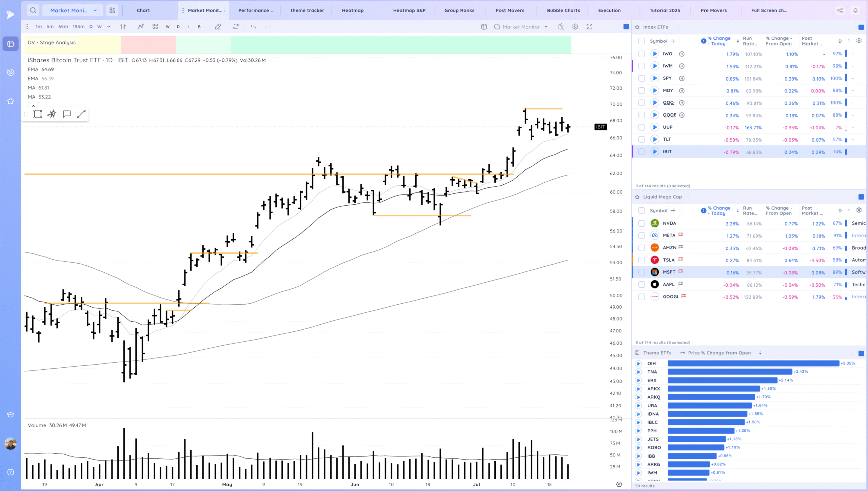Open the notifications bell icon
Screen dimensions: 868x491
[855, 11]
